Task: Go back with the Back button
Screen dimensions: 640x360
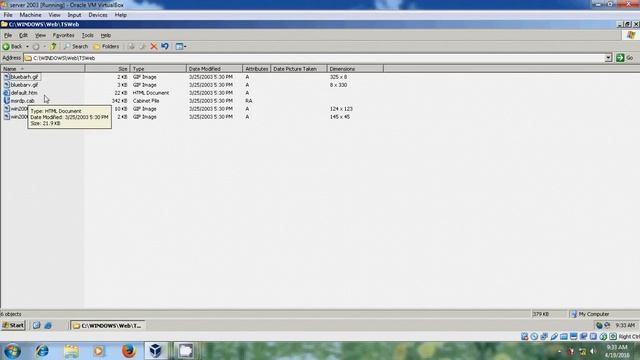Action: 12,47
